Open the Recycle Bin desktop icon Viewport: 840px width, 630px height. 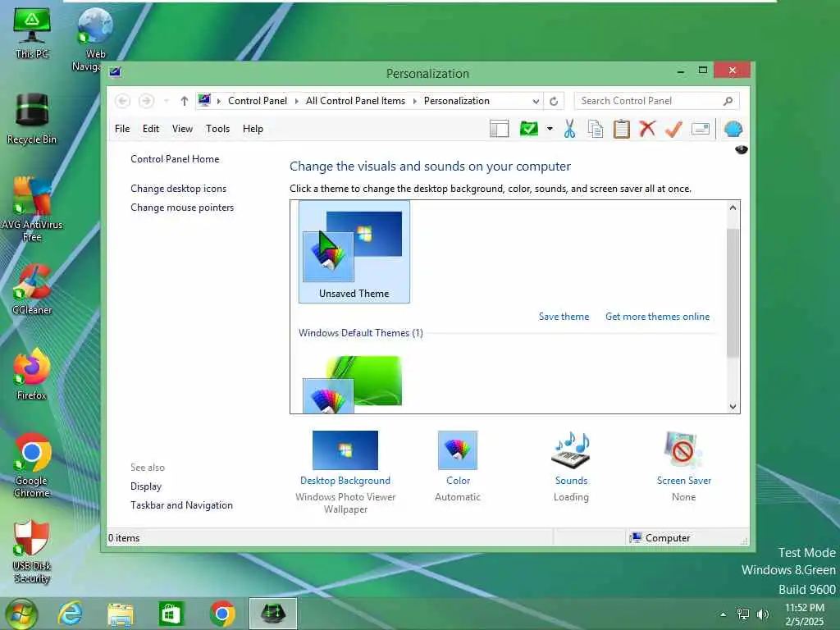point(32,119)
